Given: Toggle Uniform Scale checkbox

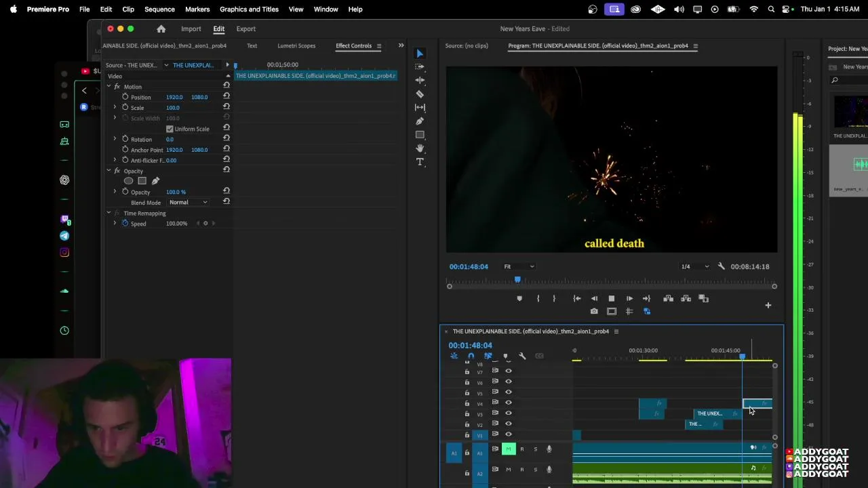Looking at the screenshot, I should pos(170,129).
